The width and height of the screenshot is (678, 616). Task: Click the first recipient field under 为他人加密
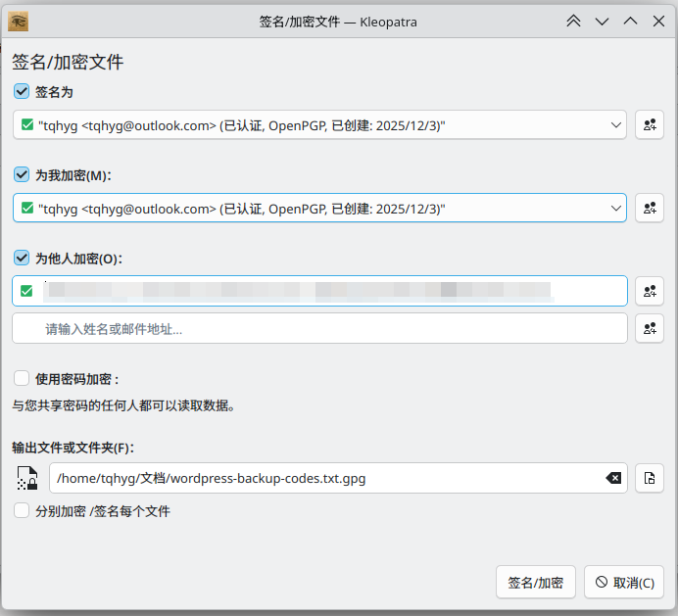tap(319, 291)
